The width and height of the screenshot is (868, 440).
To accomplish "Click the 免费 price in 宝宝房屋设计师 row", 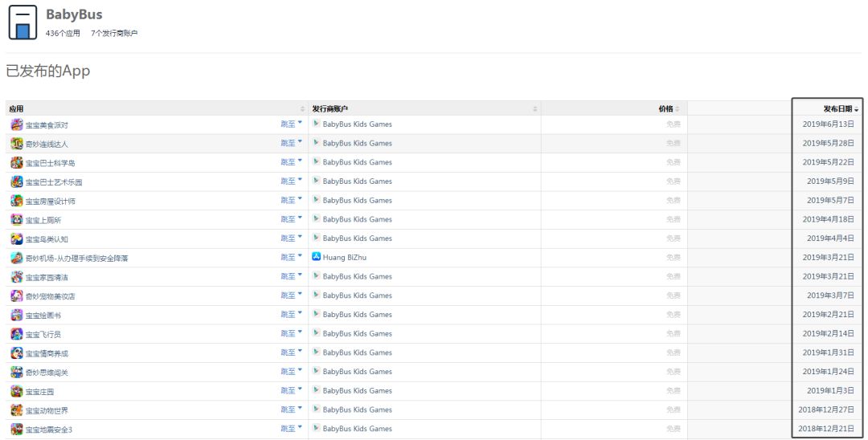I will 674,200.
